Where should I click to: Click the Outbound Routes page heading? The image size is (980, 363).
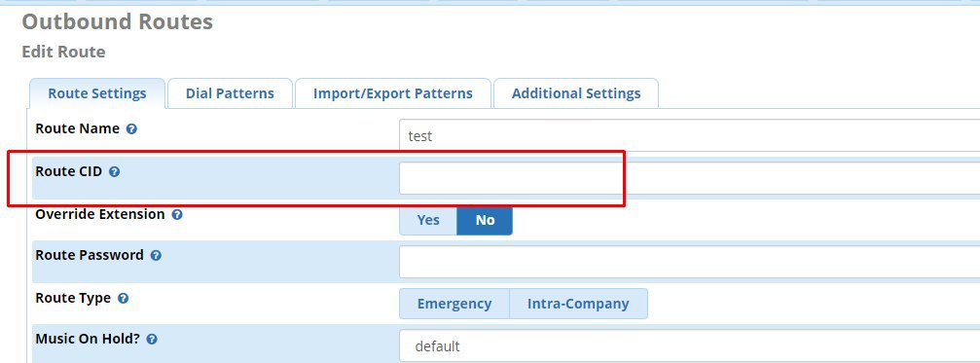pyautogui.click(x=118, y=21)
